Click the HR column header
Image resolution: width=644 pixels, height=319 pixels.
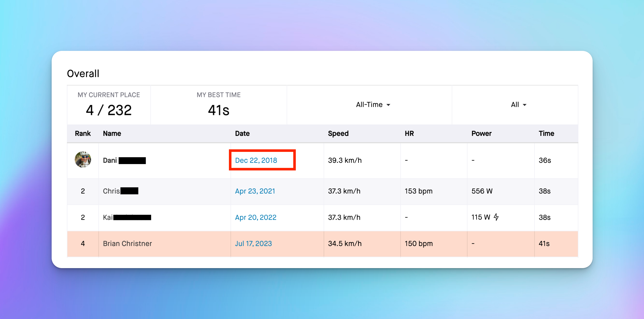click(x=409, y=133)
